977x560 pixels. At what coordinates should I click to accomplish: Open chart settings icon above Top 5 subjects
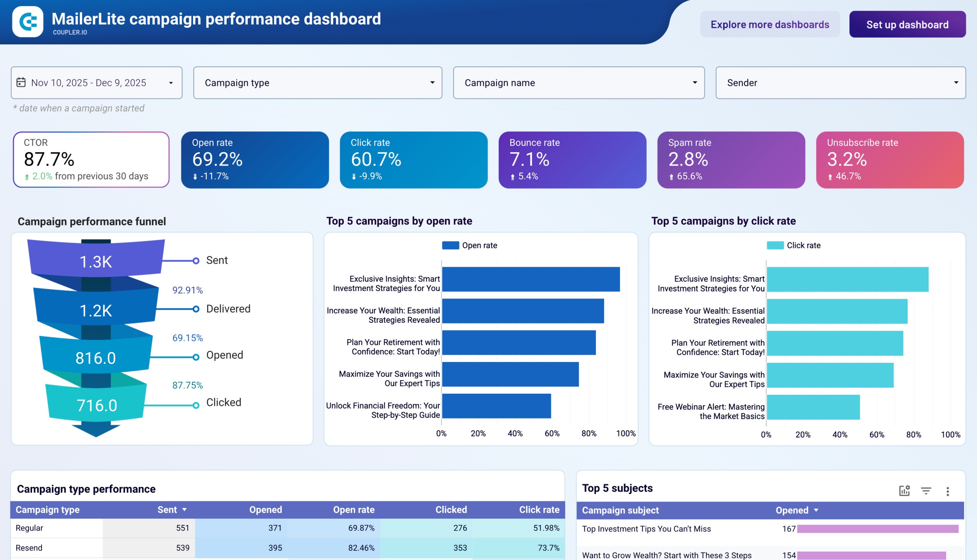[x=904, y=491]
